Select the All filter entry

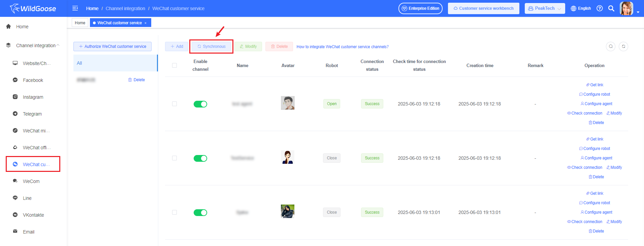click(x=116, y=63)
